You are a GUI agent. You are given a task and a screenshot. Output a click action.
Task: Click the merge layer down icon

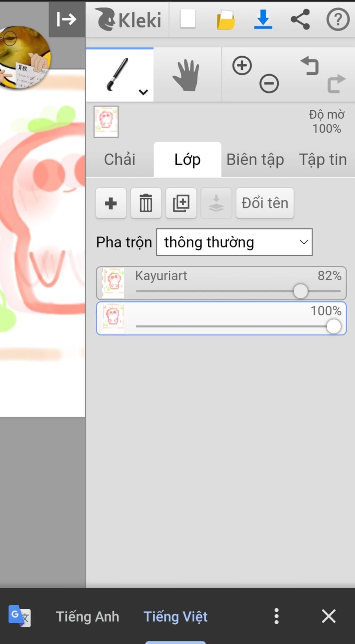216,203
